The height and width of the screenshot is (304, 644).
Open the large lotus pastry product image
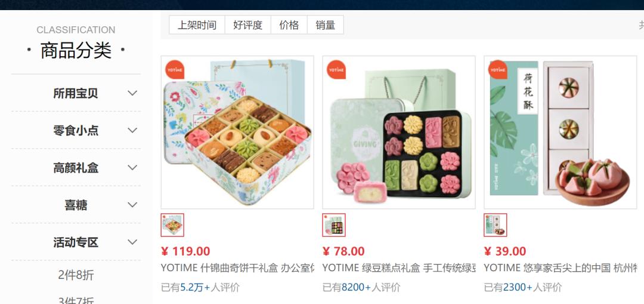pos(560,133)
